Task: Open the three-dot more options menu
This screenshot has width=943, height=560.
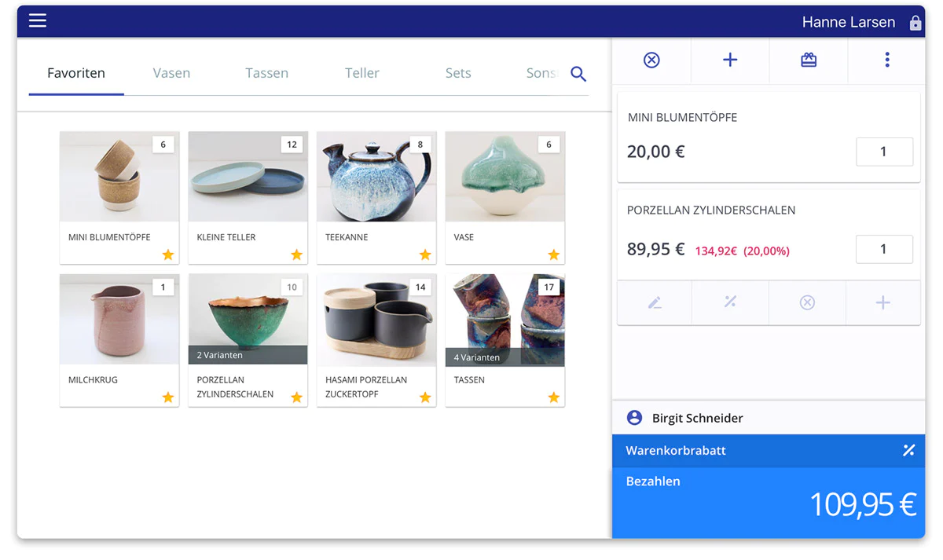Action: coord(887,60)
